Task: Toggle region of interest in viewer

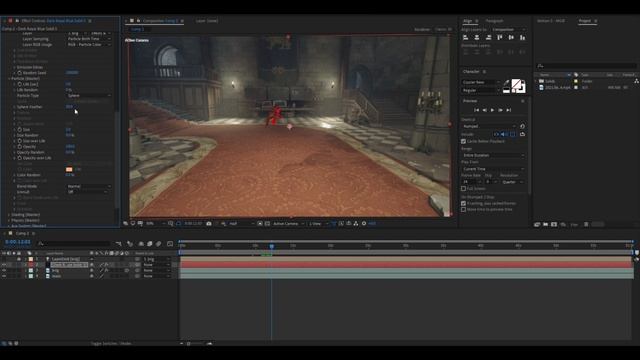Action: pyautogui.click(x=260, y=224)
